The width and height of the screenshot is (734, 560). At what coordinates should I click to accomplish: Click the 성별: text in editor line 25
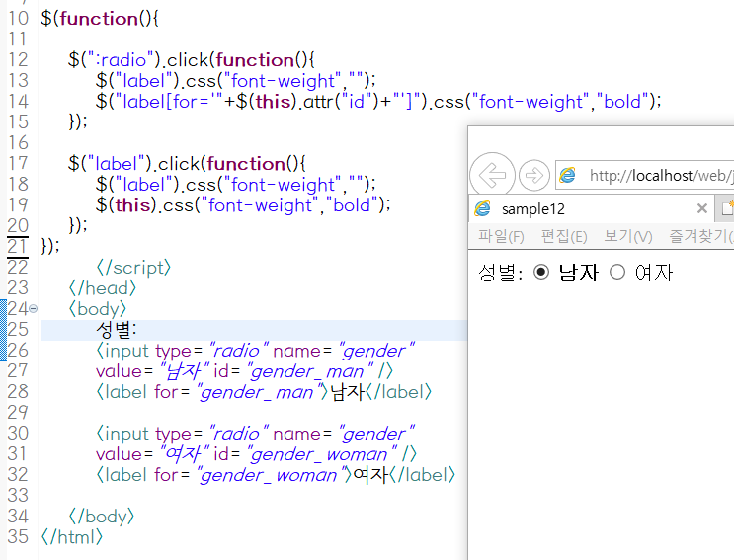(117, 330)
